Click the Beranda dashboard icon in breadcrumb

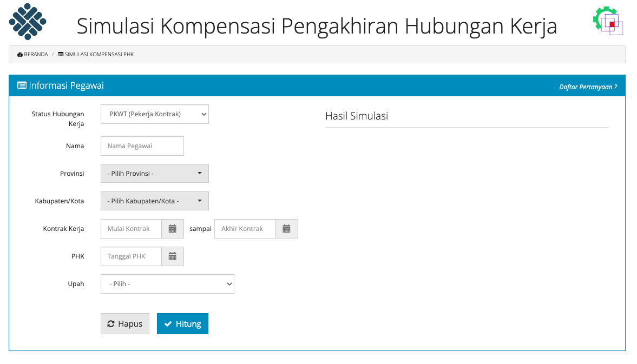(x=20, y=55)
